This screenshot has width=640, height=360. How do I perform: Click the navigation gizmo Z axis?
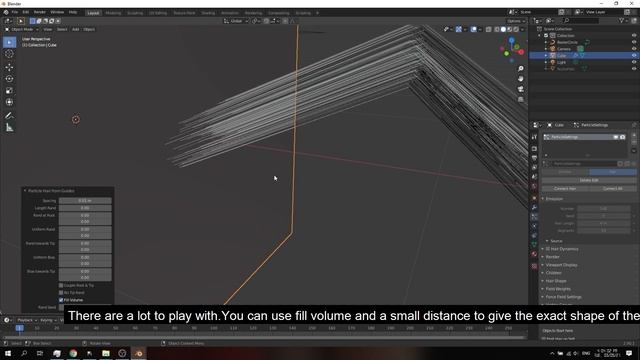(511, 40)
